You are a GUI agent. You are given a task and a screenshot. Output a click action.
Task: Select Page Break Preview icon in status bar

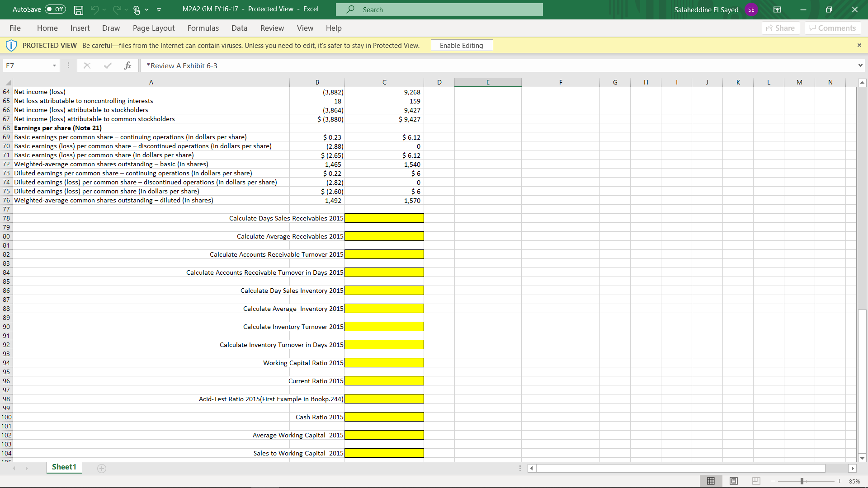756,481
